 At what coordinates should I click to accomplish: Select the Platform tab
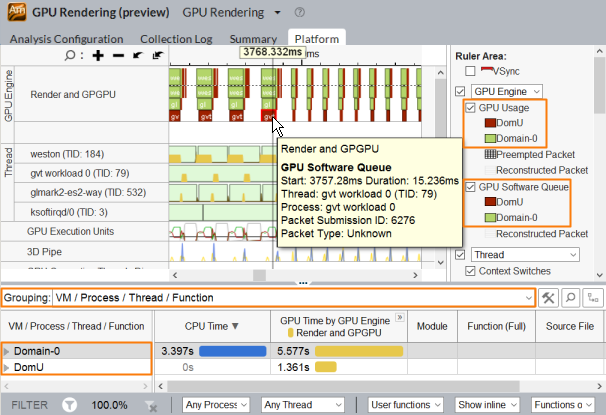coord(317,39)
